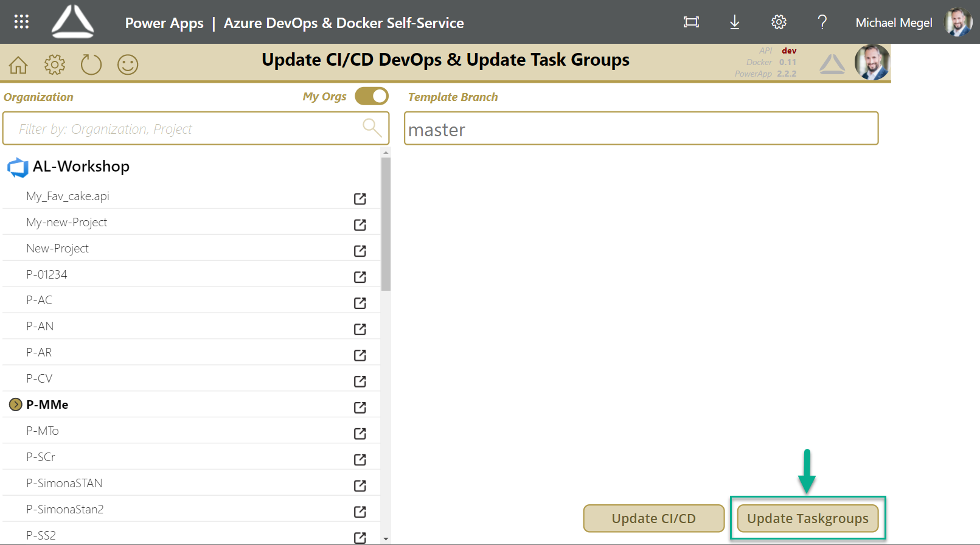
Task: Open external link for P-MTo
Action: (360, 433)
